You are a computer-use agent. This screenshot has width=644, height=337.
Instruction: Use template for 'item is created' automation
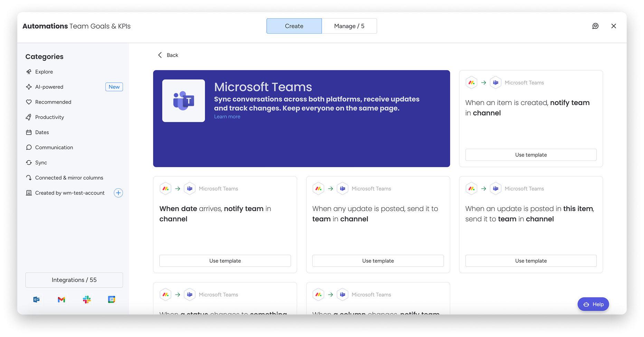click(x=531, y=155)
